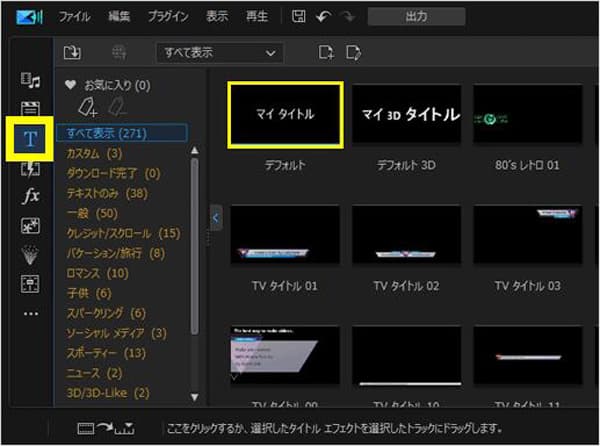Open the Effect Room fx icon
This screenshot has height=446, width=600.
[30, 196]
